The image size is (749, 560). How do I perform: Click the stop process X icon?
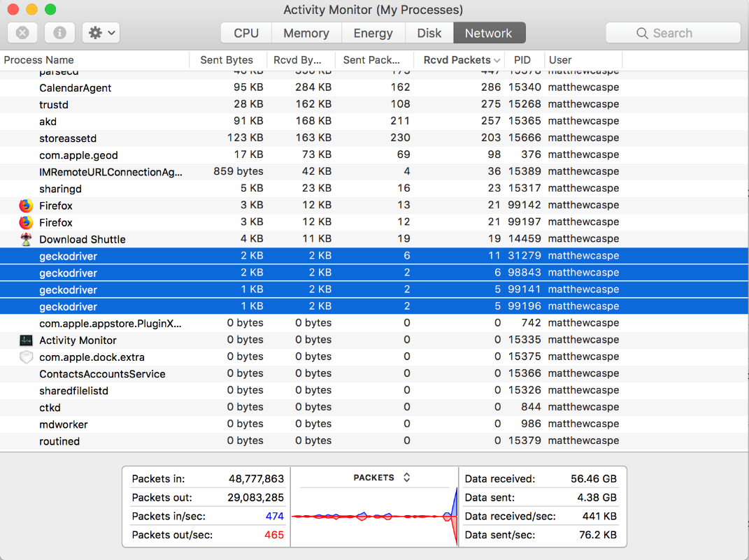point(22,33)
